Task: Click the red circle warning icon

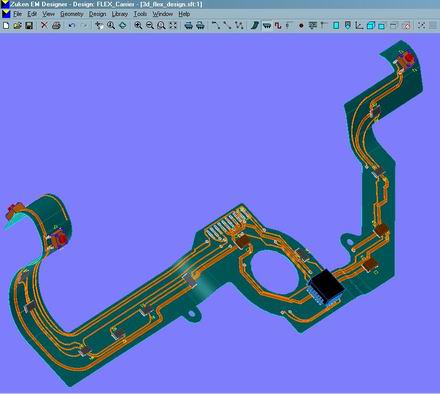Action: (406, 25)
